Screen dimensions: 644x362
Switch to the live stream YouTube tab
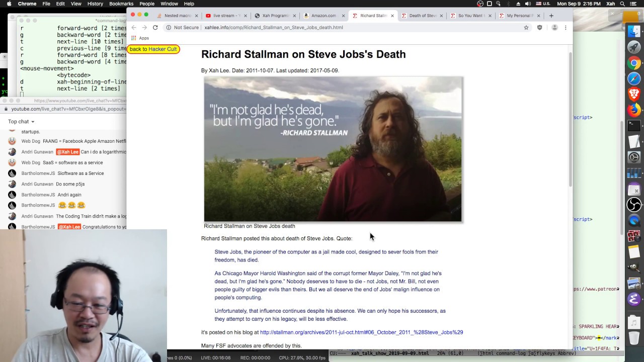pos(225,16)
